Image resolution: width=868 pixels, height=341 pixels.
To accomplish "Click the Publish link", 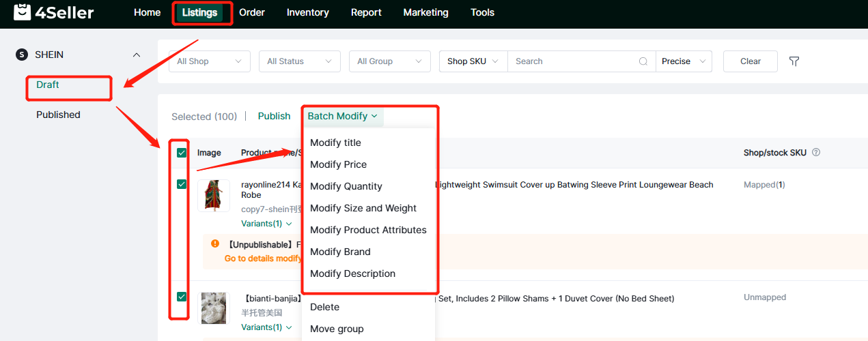I will pyautogui.click(x=274, y=116).
